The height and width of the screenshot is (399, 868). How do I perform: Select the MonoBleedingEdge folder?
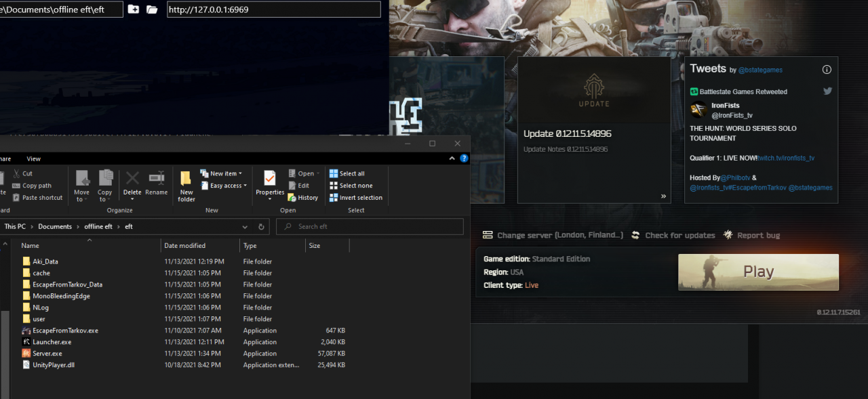click(61, 296)
